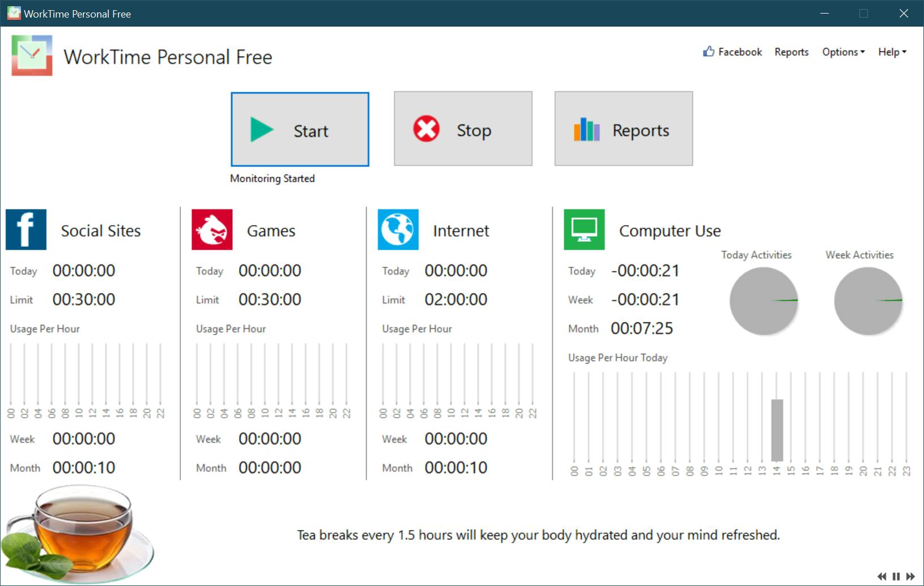Viewport: 924px width, 586px height.
Task: Open the Help dropdown menu
Action: pyautogui.click(x=892, y=52)
